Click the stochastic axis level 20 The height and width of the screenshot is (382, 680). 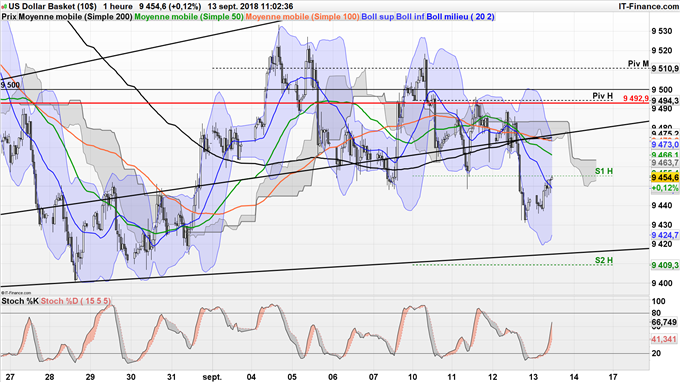(x=656, y=353)
